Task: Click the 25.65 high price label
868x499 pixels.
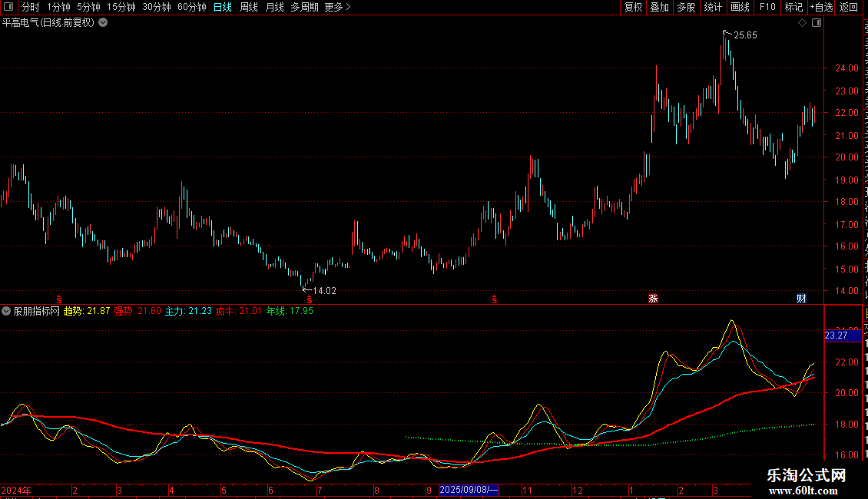Action: pos(745,35)
